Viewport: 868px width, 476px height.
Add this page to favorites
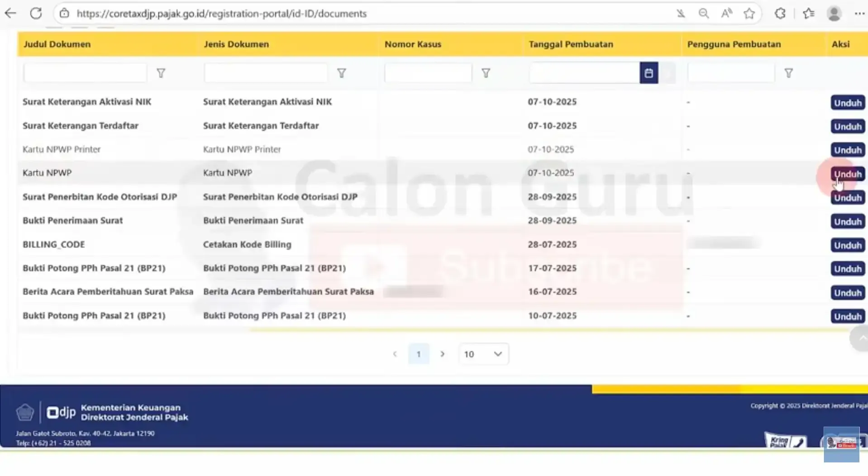(749, 13)
